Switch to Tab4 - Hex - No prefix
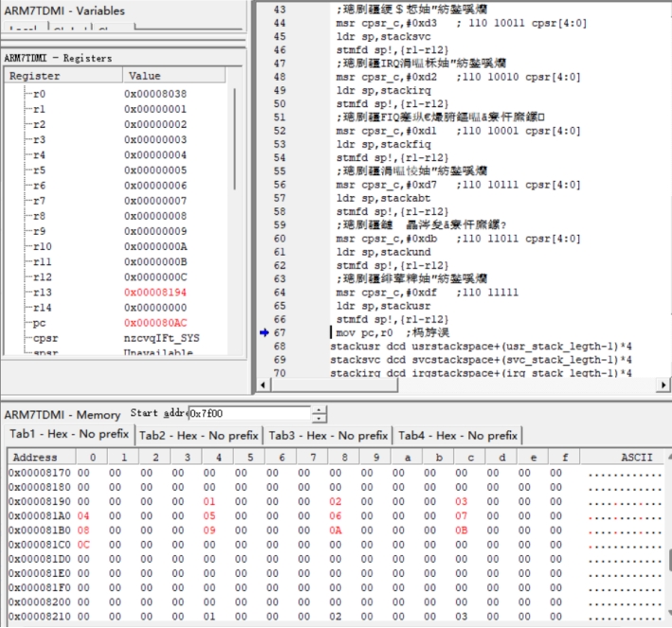The width and height of the screenshot is (672, 628). coord(457,436)
